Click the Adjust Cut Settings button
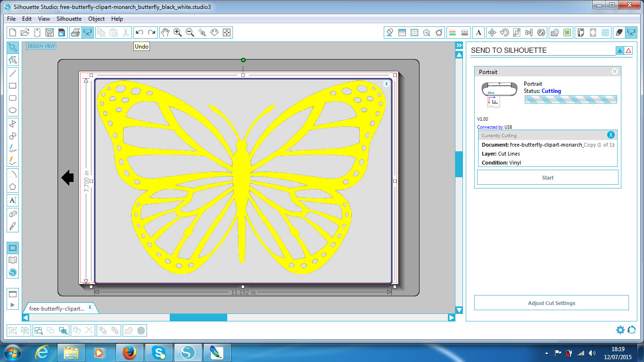644x362 pixels. (552, 303)
